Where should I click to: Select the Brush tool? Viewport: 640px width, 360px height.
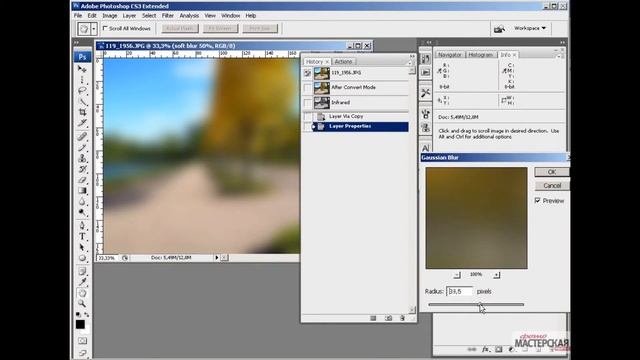point(82,147)
